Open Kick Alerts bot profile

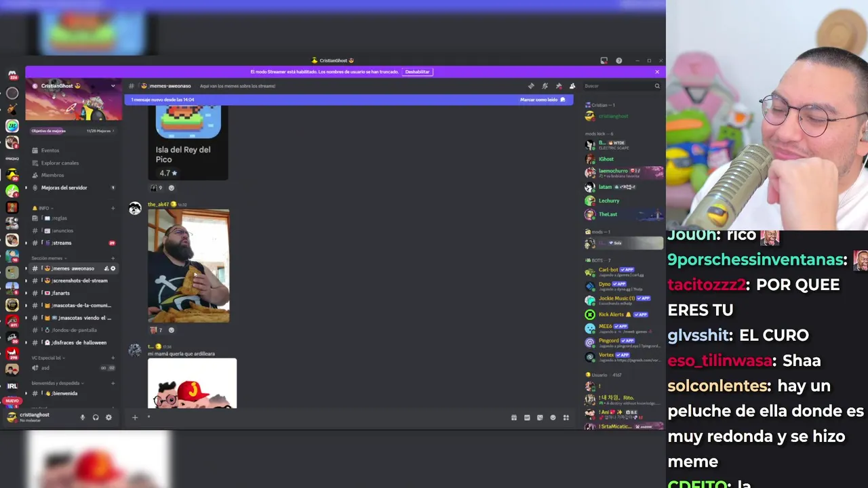[x=624, y=314]
